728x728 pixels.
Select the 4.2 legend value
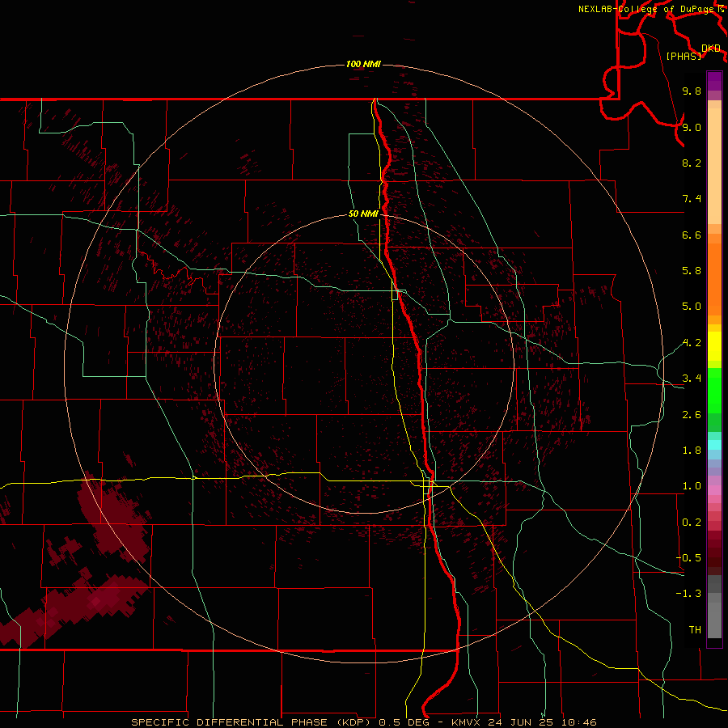pos(692,343)
